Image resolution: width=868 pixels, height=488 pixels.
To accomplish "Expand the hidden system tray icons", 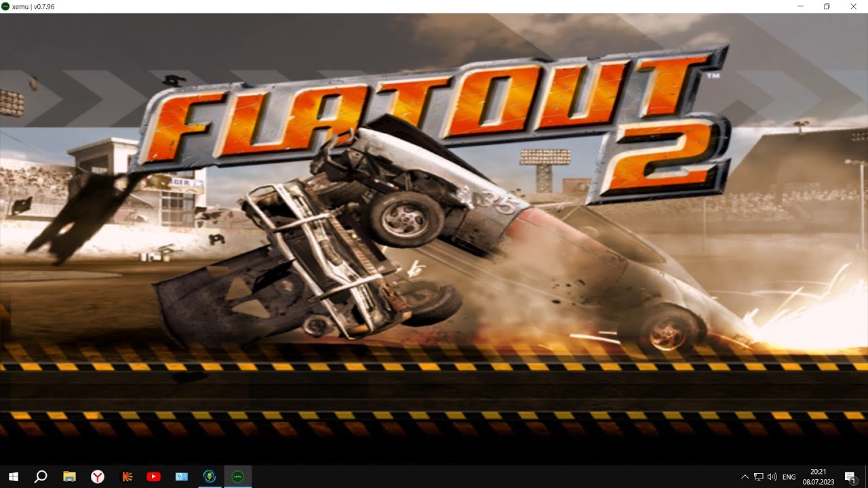I will (x=745, y=477).
